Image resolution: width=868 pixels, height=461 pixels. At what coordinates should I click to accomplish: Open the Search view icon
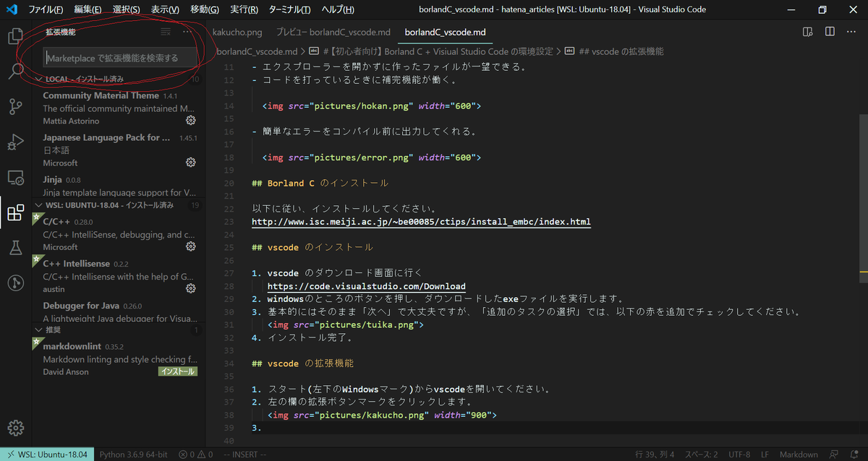pyautogui.click(x=16, y=71)
